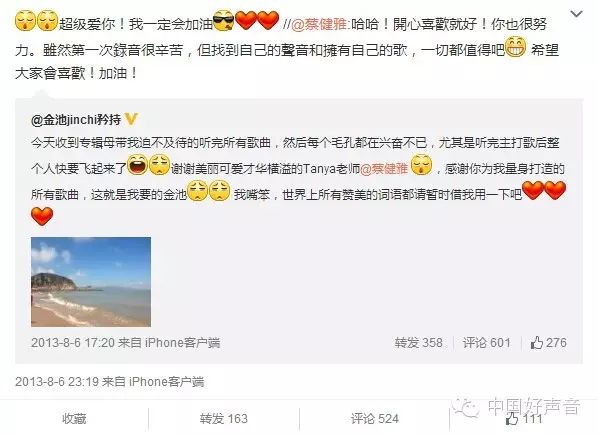The height and width of the screenshot is (435, 598).
Task: Click 转发 358 on quoted post
Action: click(x=418, y=342)
